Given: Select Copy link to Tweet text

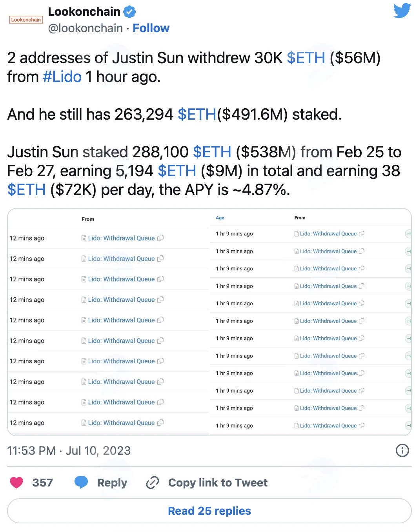Looking at the screenshot, I should (x=218, y=483).
